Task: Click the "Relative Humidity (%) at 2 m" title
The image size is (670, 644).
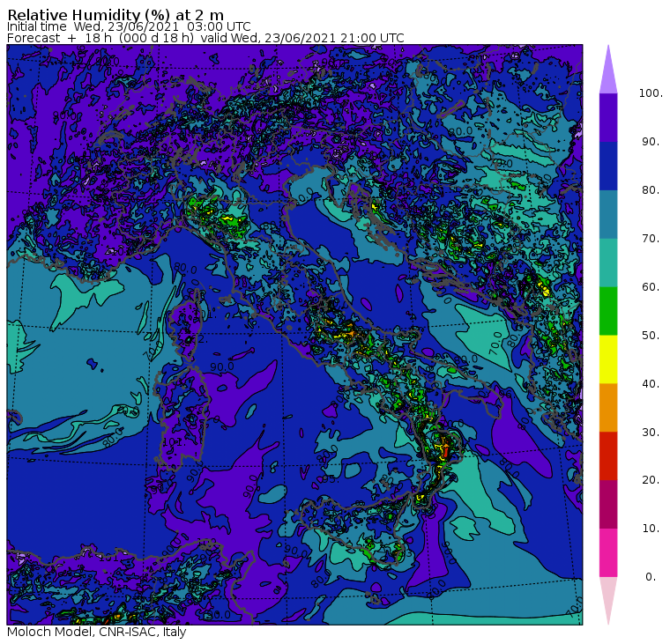Action: point(115,15)
